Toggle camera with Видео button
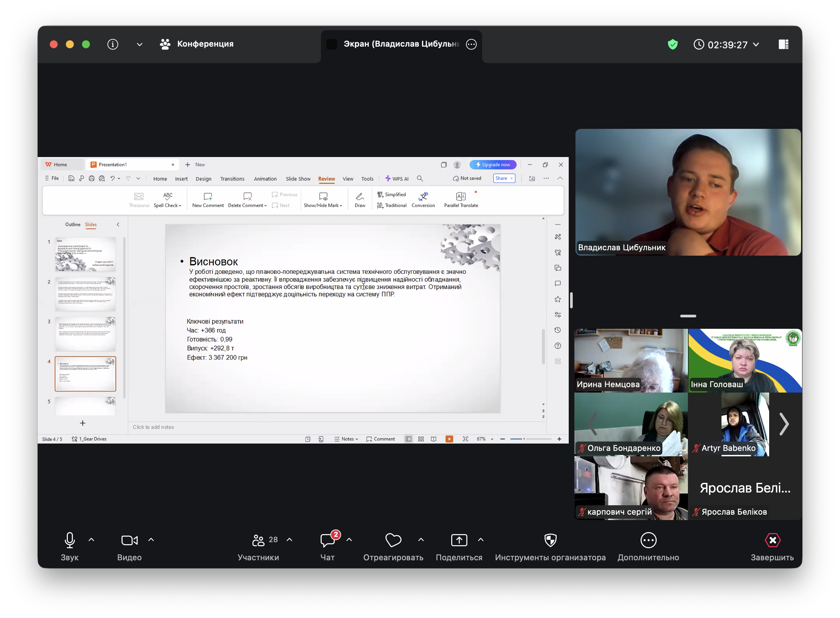840x618 pixels. (129, 540)
